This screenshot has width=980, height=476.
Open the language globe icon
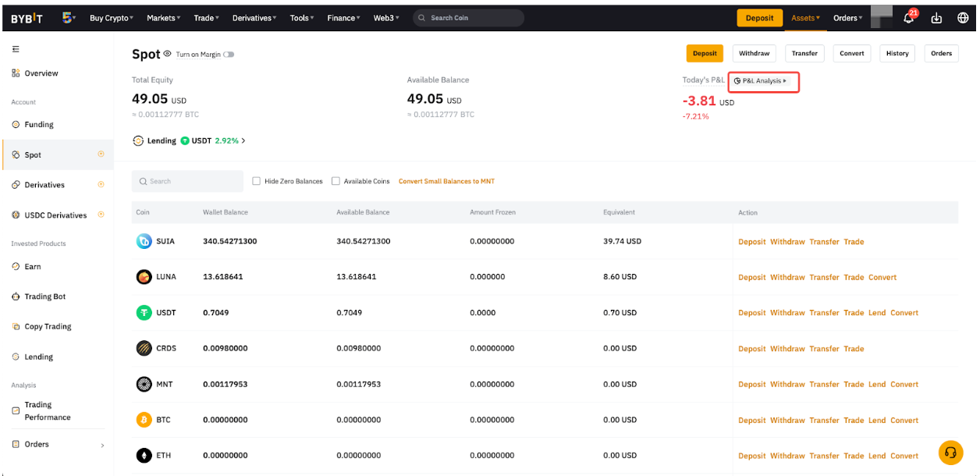962,18
